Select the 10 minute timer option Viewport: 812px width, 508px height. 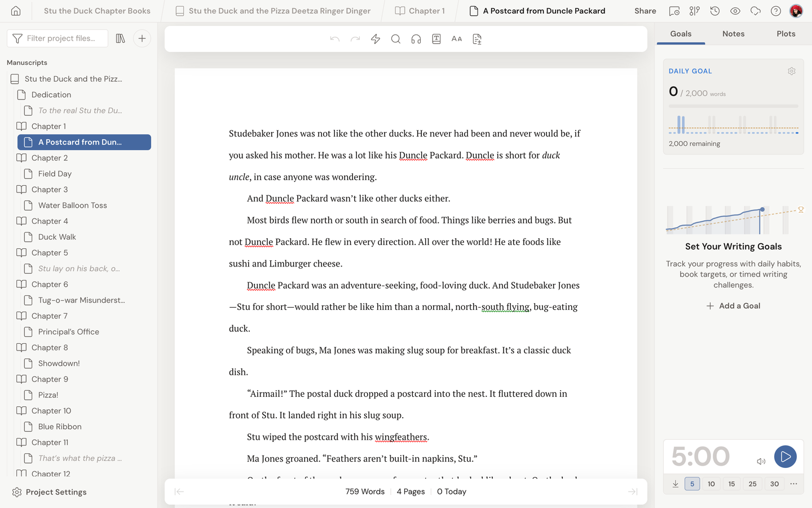[x=712, y=484]
